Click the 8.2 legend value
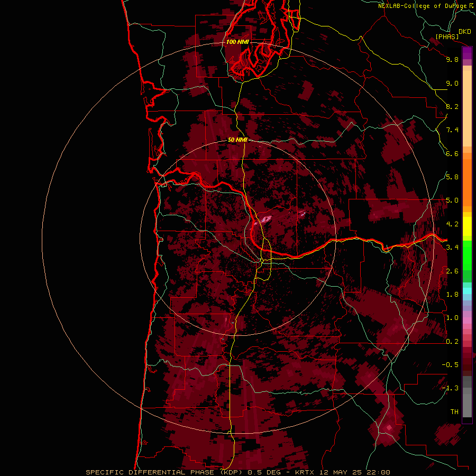Image resolution: width=476 pixels, height=476 pixels. [452, 106]
